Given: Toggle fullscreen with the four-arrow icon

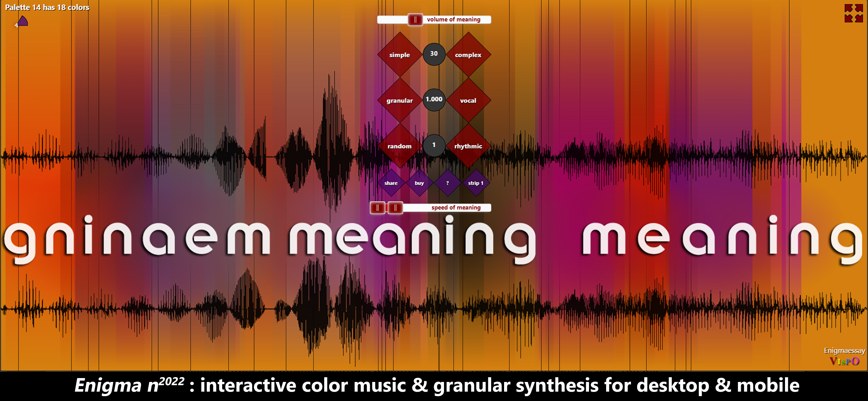Looking at the screenshot, I should [x=853, y=14].
